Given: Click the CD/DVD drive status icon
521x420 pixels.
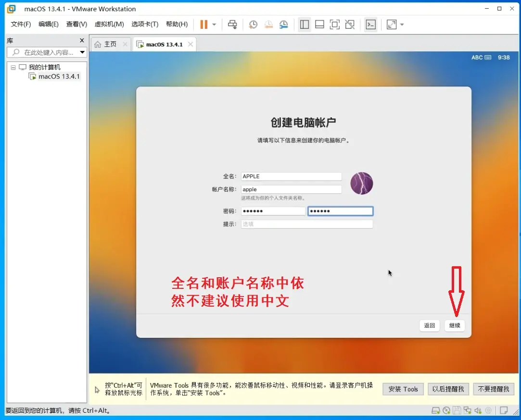Looking at the screenshot, I should [x=446, y=411].
